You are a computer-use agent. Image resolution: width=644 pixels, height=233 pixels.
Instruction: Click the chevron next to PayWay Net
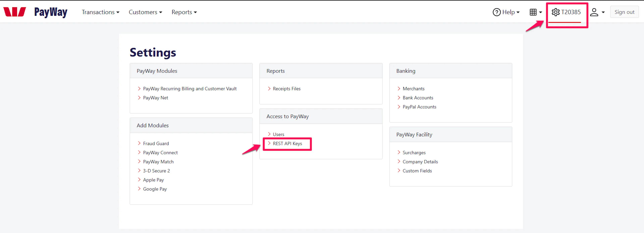pyautogui.click(x=139, y=98)
